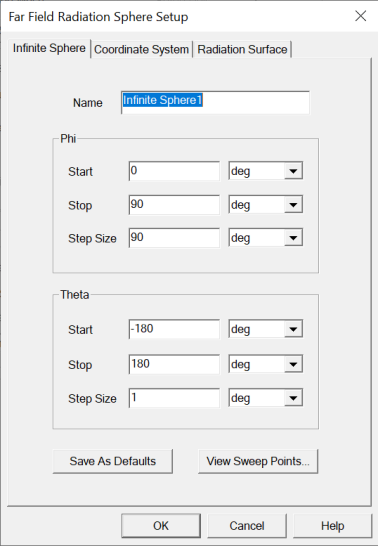Cancel the sphere setup dialog
Screen dimensions: 378x546
tap(247, 525)
